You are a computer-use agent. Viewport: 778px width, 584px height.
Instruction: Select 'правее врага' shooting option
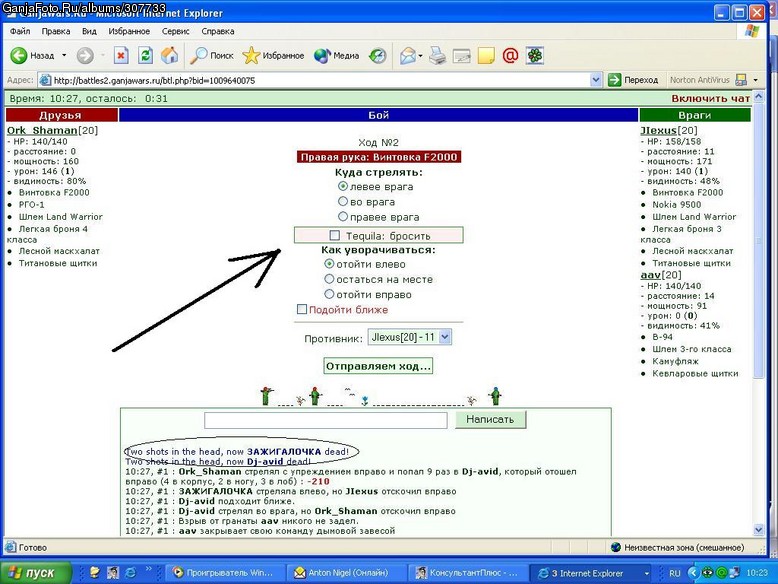[x=343, y=217]
